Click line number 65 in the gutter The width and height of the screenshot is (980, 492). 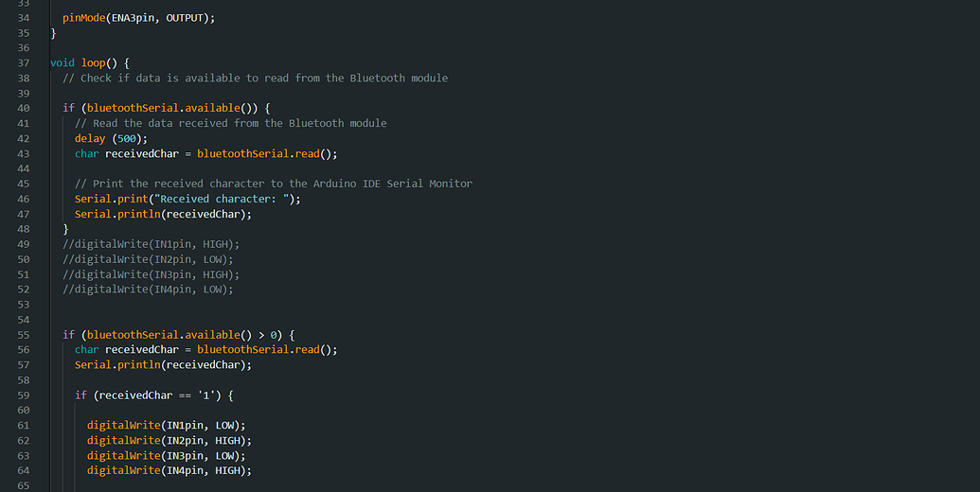pos(24,485)
